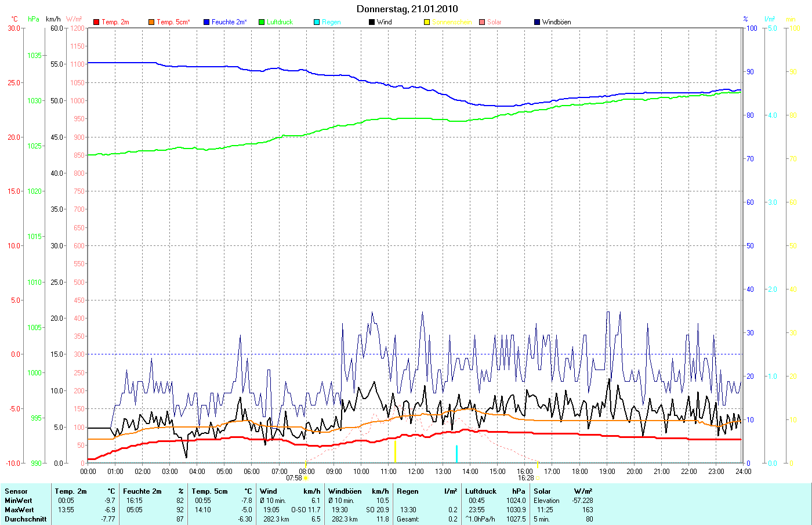Click the green Luftdruck legend swatch
812x525 pixels.
262,22
